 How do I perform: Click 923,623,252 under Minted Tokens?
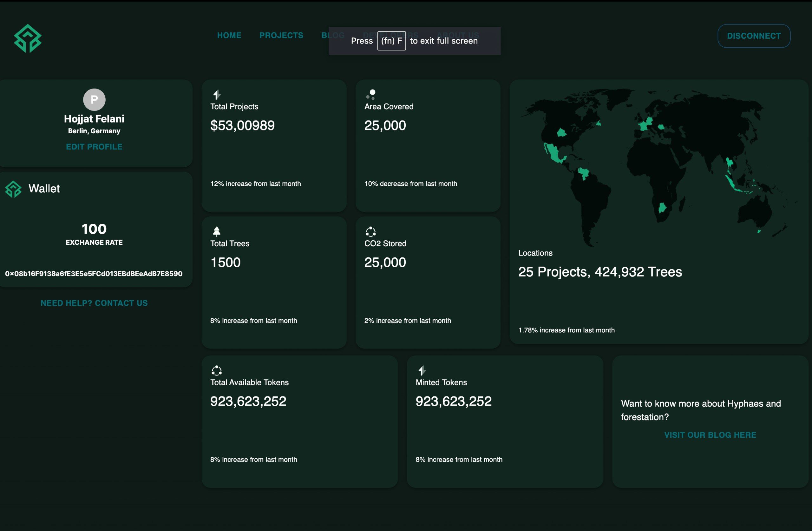[x=454, y=401]
